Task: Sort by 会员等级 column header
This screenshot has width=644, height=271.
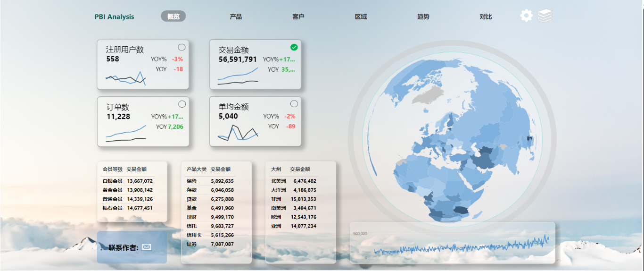Action: (112, 169)
